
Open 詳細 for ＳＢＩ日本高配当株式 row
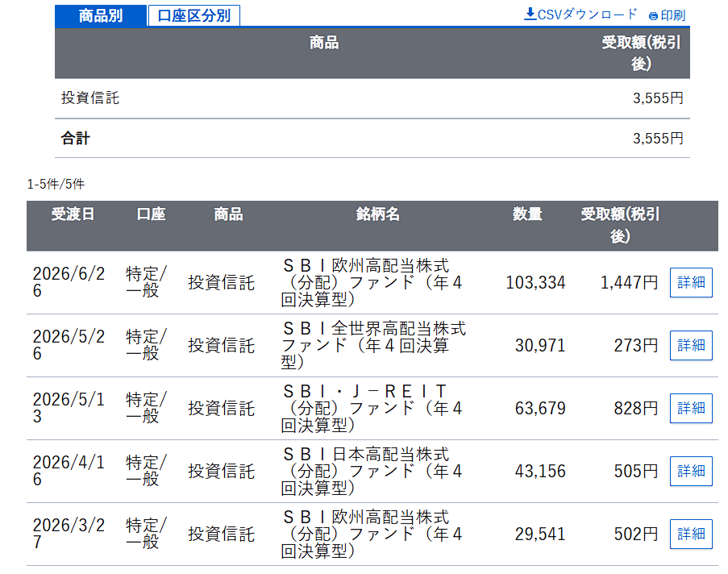tap(691, 471)
